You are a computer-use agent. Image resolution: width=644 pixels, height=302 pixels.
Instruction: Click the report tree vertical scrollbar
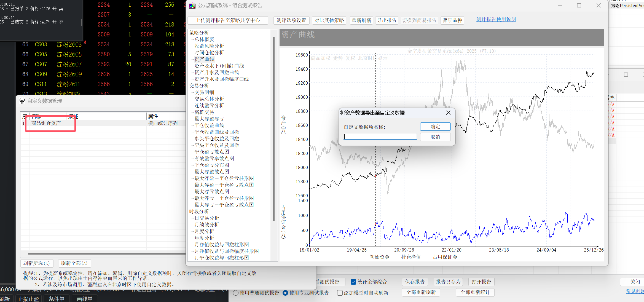point(274,128)
